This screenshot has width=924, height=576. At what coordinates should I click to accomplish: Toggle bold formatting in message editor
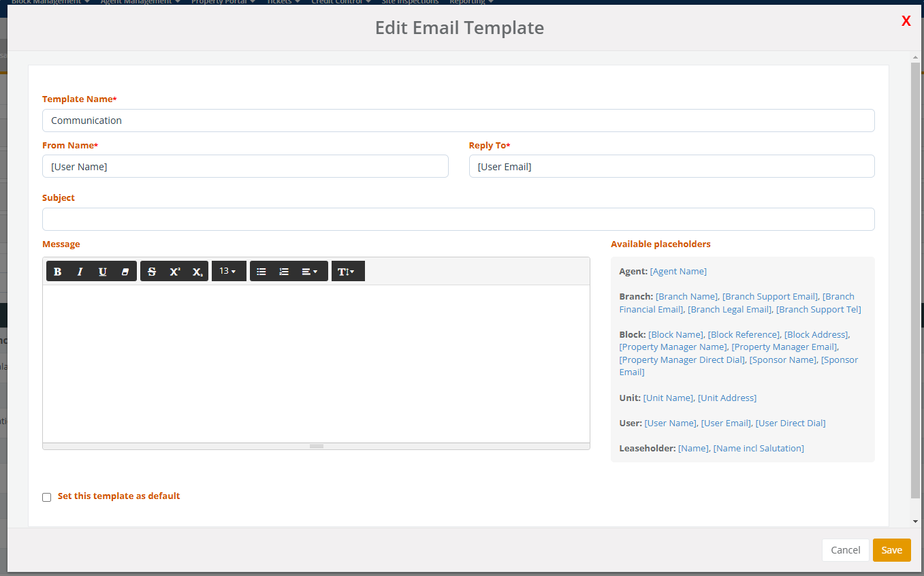pyautogui.click(x=58, y=272)
